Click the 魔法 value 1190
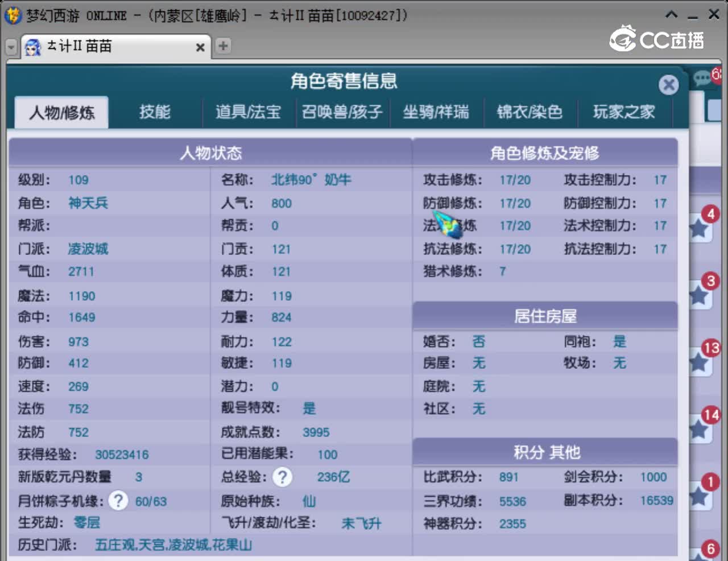 click(x=82, y=296)
